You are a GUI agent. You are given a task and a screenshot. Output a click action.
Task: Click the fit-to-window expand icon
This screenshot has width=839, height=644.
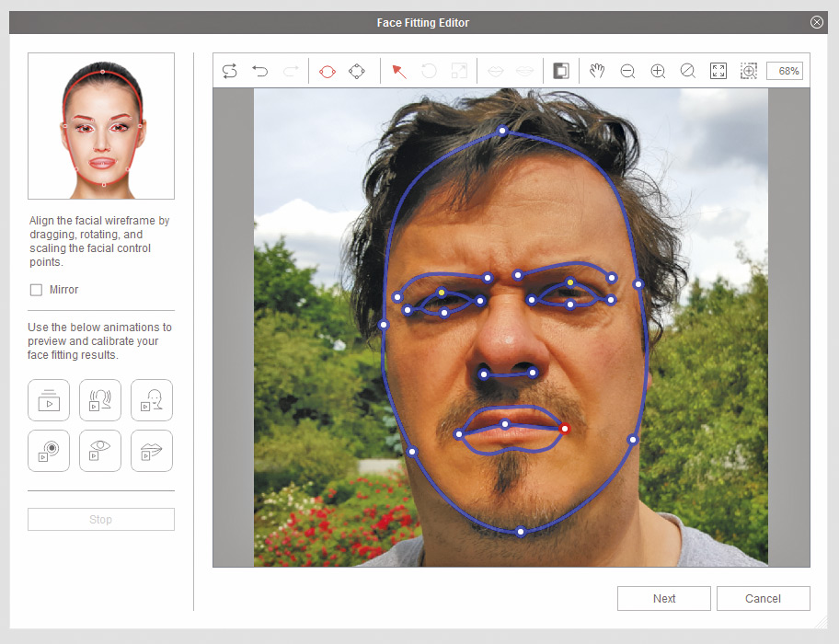coord(718,71)
